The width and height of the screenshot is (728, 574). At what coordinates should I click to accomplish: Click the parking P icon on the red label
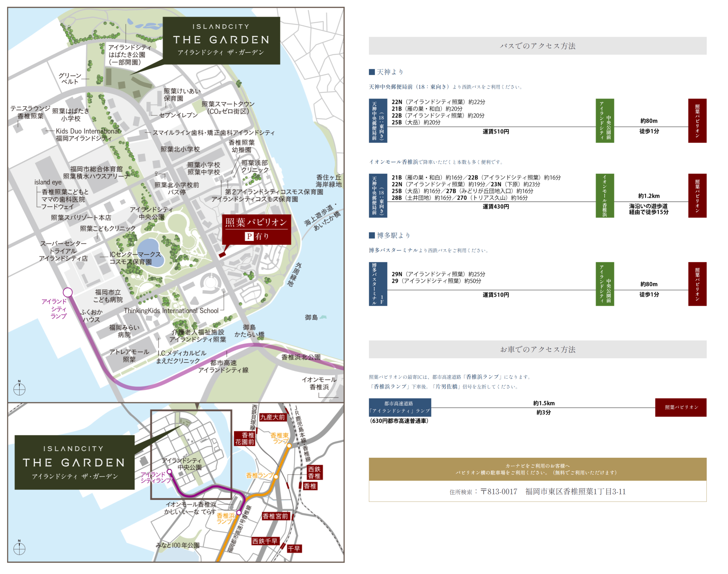[x=249, y=236]
